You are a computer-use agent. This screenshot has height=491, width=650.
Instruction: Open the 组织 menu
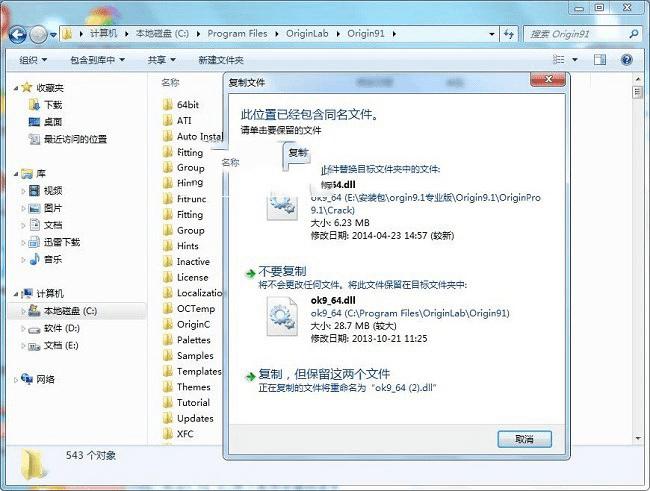click(x=33, y=60)
